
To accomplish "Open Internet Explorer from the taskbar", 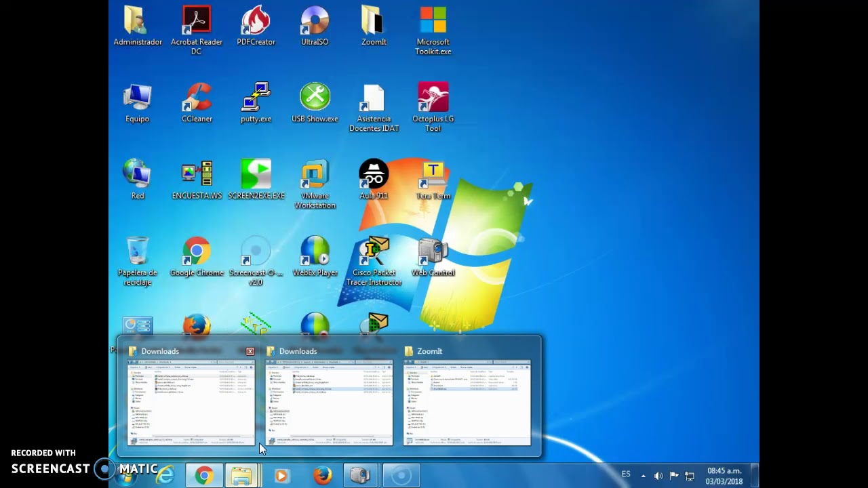I will point(165,476).
